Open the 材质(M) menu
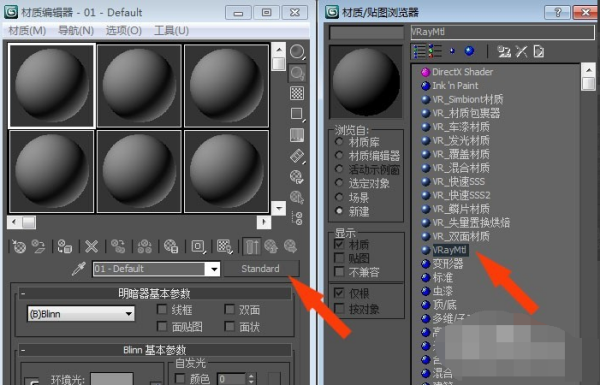 [27, 30]
